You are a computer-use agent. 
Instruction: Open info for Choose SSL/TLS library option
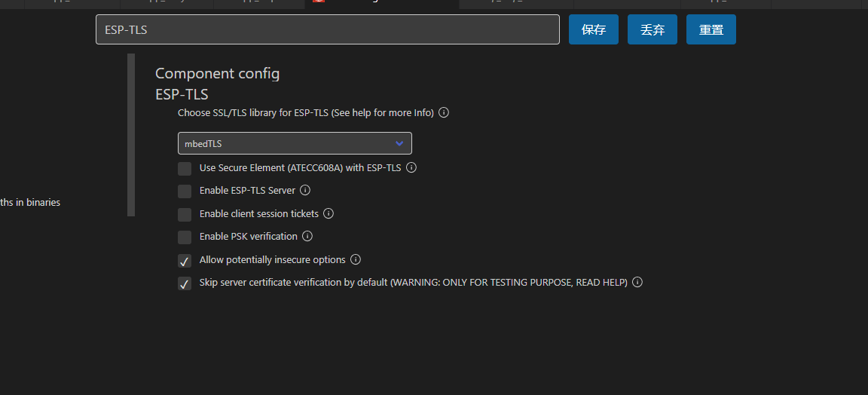click(x=443, y=112)
